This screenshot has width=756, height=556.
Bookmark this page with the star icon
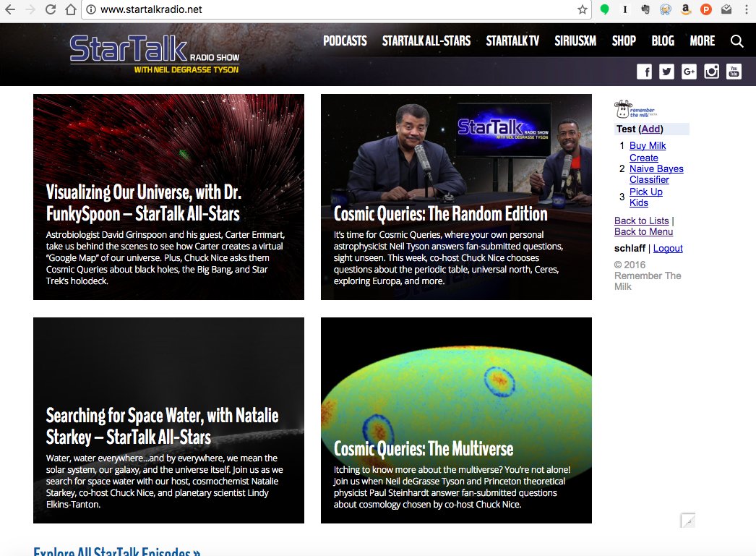point(583,9)
